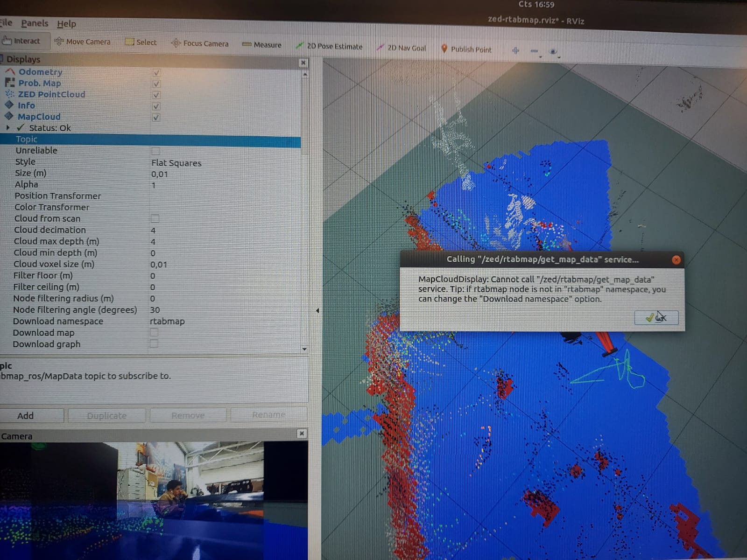Enable the Download map checkbox
Viewport: 747px width, 560px height.
pyautogui.click(x=154, y=332)
